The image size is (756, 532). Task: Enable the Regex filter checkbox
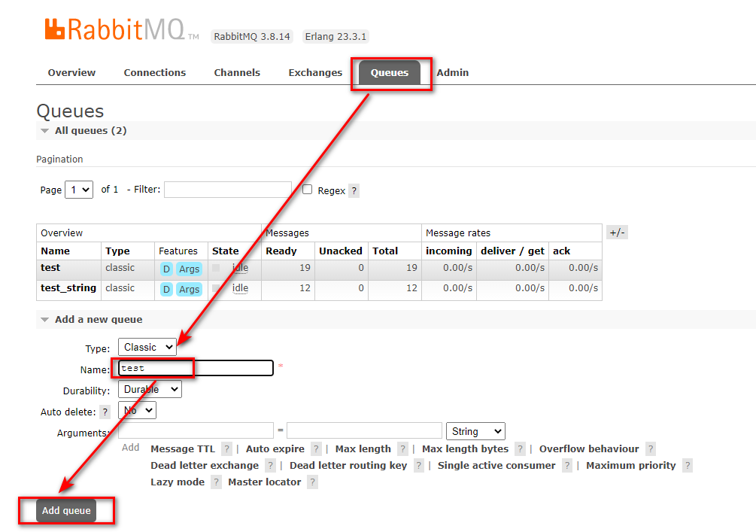307,190
